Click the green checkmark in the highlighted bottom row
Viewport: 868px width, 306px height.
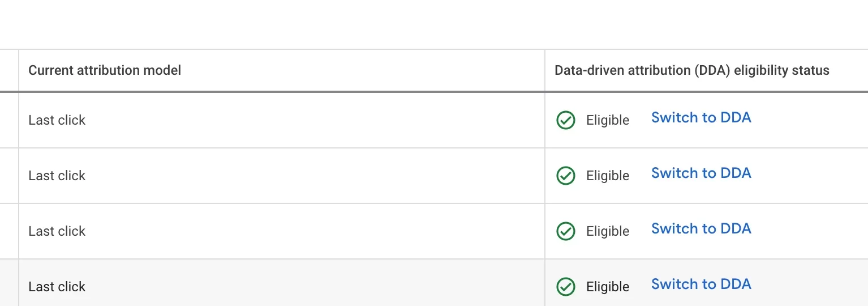565,287
